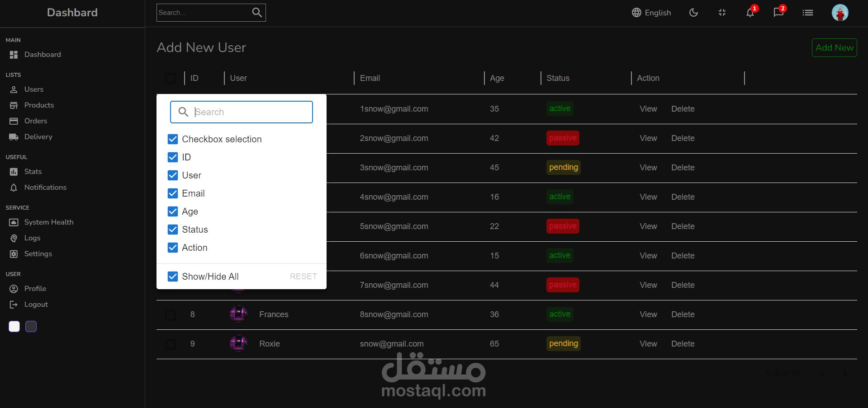This screenshot has width=868, height=408.
Task: Click the Email column header
Action: 370,78
